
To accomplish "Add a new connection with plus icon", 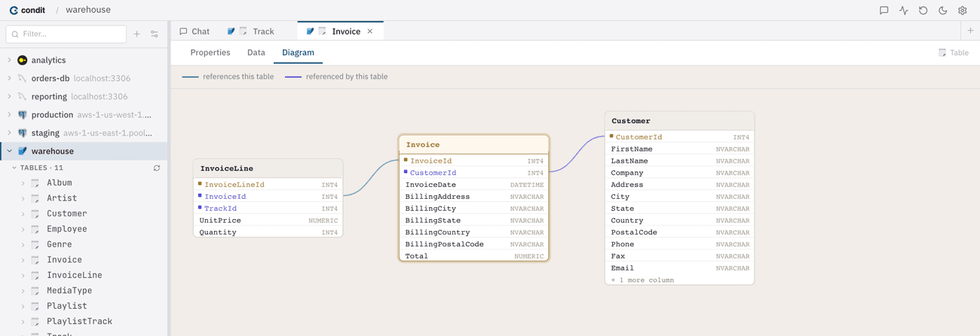I will pos(136,34).
